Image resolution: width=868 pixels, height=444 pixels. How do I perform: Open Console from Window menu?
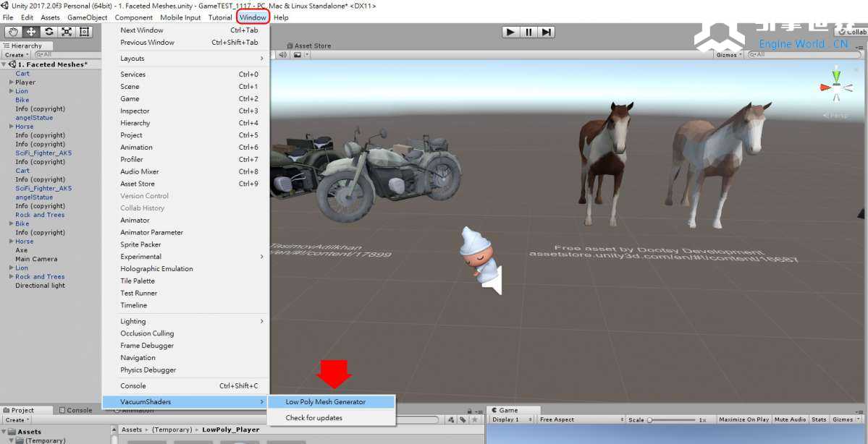coord(185,386)
